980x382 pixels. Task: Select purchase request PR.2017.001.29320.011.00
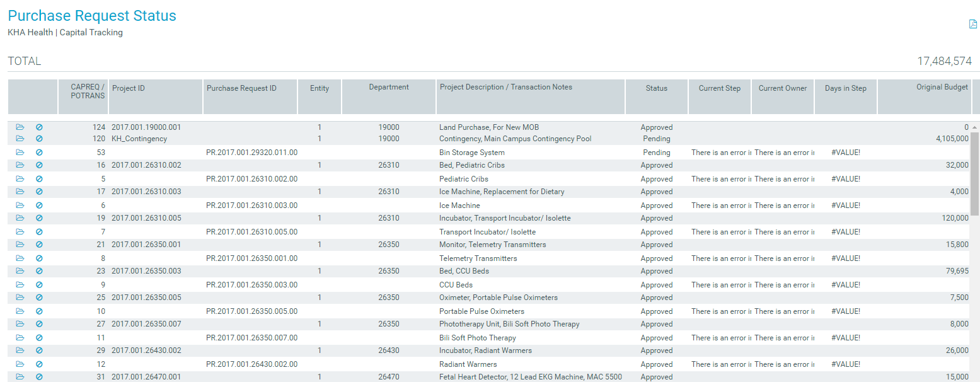[x=252, y=153]
